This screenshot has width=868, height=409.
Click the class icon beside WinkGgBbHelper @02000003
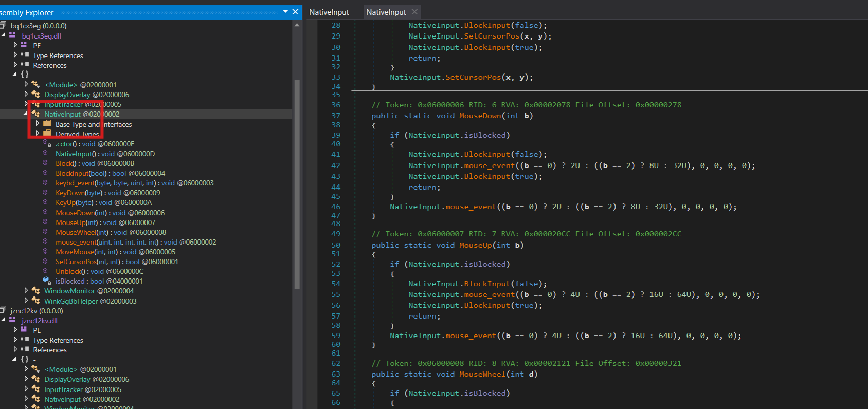tap(35, 301)
